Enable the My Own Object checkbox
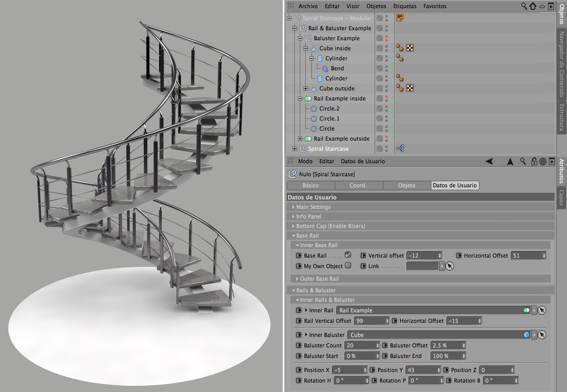The height and width of the screenshot is (392, 567). (348, 266)
